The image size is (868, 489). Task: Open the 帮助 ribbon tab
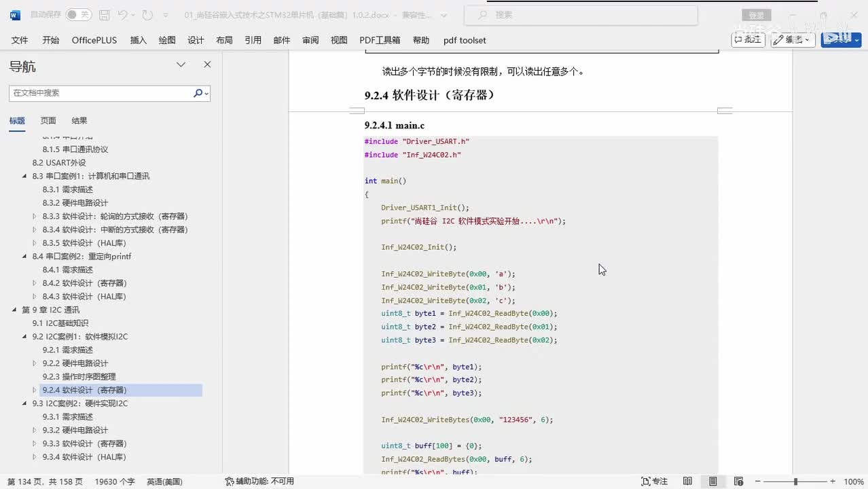click(x=421, y=40)
